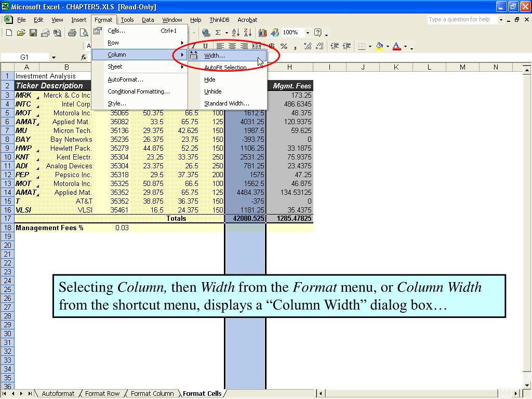Toggle Align Right
Image resolution: width=532 pixels, height=399 pixels.
tap(244, 46)
